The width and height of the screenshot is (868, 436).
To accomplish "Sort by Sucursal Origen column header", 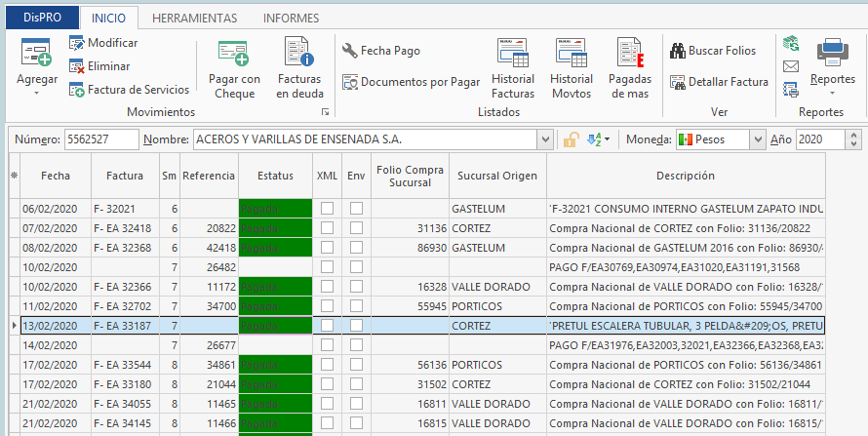I will point(497,176).
